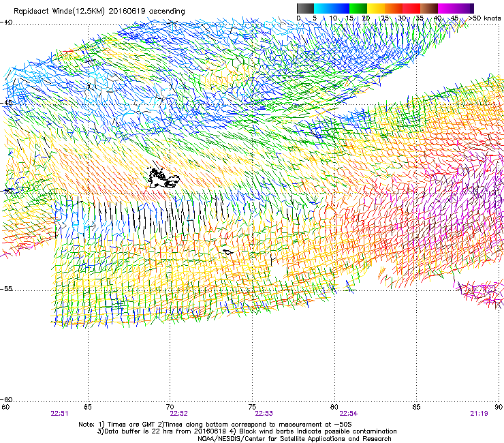Viewport: 504px width, 443px height.
Task: Click the legend value '45' under color bar
Action: (x=454, y=18)
